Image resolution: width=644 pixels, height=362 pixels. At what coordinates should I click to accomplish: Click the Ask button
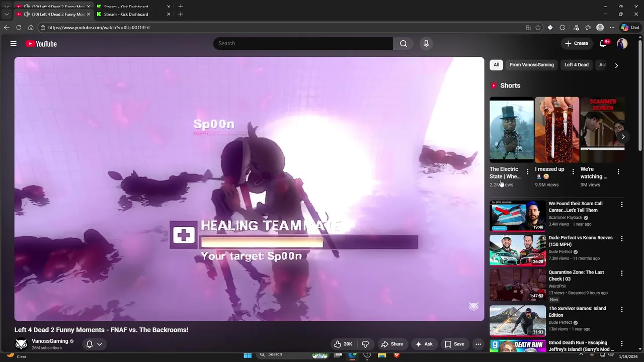pos(423,344)
